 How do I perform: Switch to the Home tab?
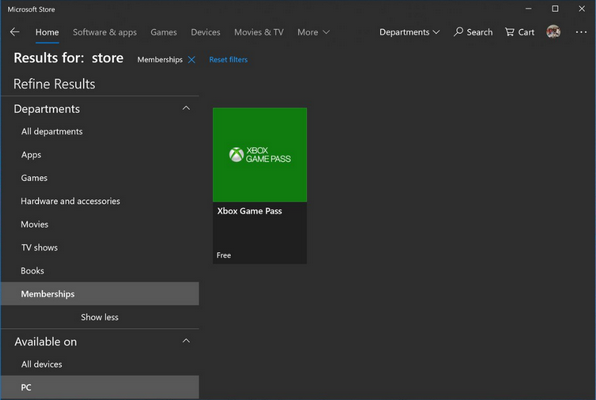click(47, 32)
